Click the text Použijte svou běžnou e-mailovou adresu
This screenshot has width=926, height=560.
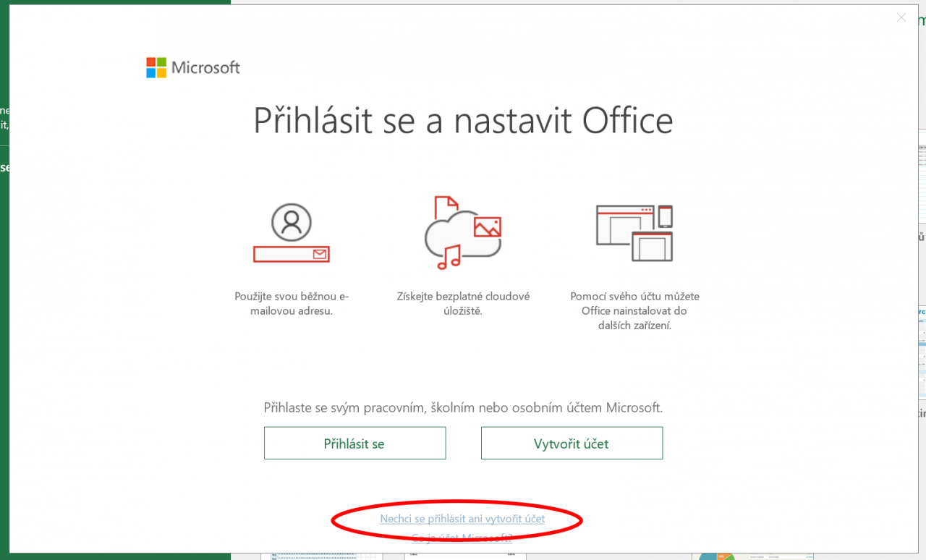[292, 304]
